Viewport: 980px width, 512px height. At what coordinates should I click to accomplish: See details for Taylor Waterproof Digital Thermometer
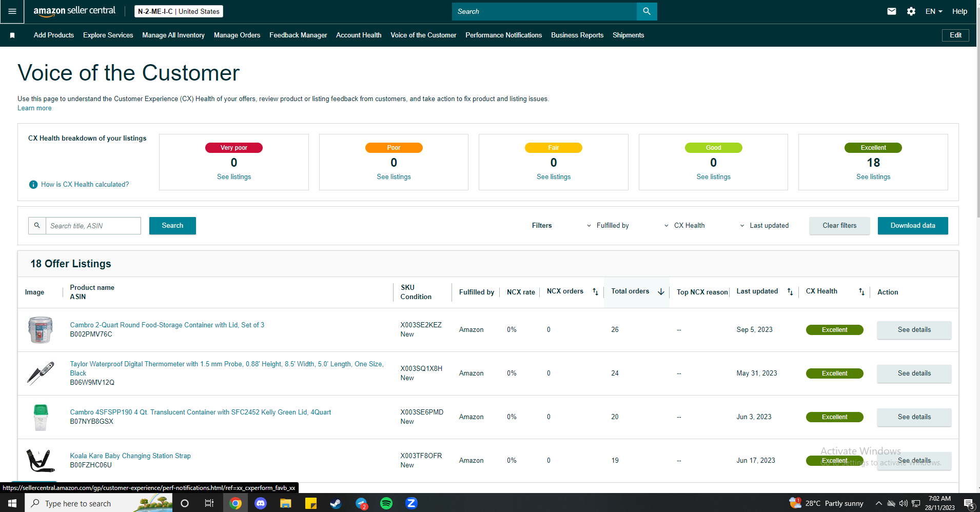pyautogui.click(x=914, y=373)
